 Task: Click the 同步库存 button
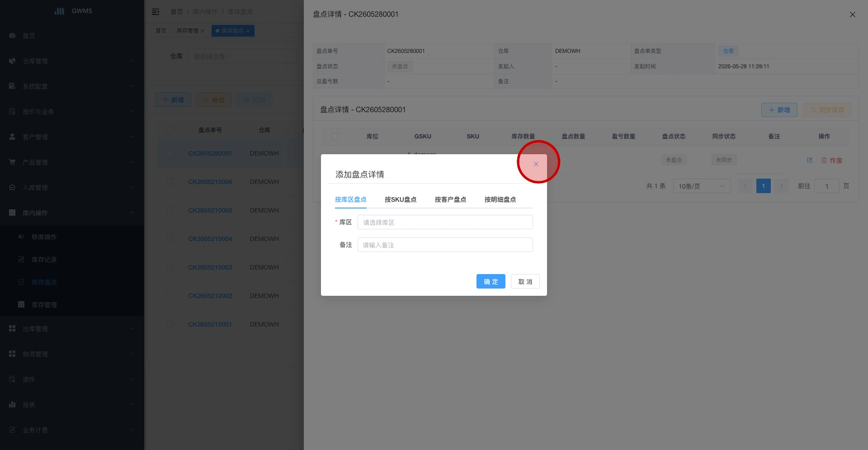coord(827,110)
